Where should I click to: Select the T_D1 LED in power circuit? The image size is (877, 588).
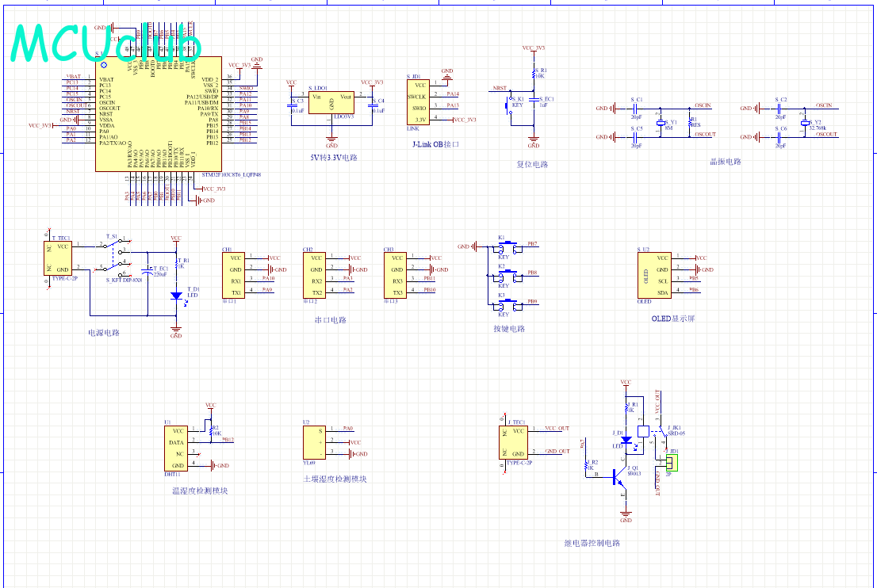pyautogui.click(x=176, y=295)
